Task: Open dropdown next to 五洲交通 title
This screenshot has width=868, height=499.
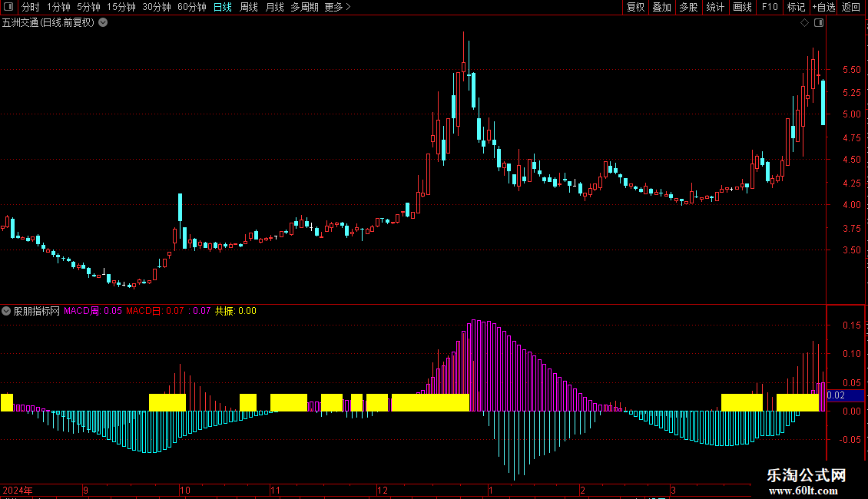Action: [103, 23]
